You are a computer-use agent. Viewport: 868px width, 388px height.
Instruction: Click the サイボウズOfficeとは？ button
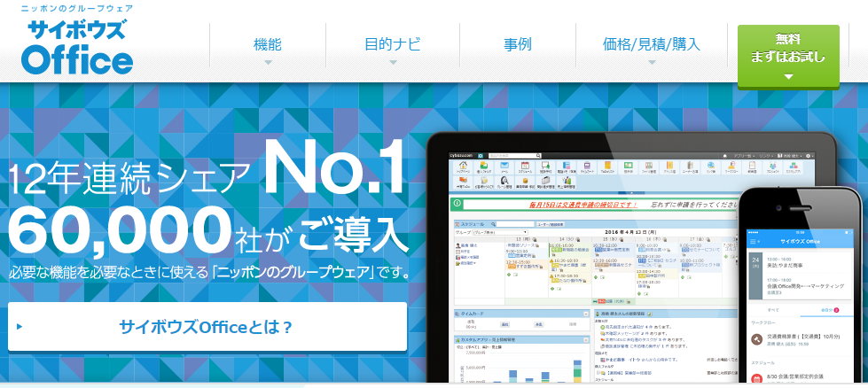pyautogui.click(x=207, y=327)
